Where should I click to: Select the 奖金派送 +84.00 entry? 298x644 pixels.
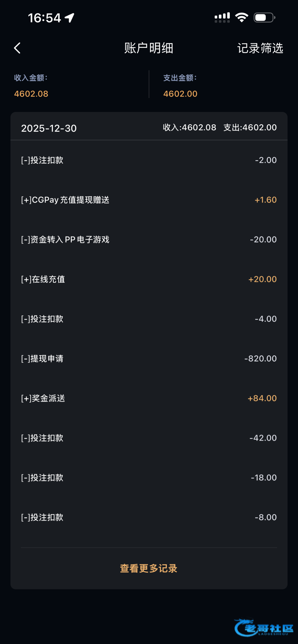tap(149, 398)
